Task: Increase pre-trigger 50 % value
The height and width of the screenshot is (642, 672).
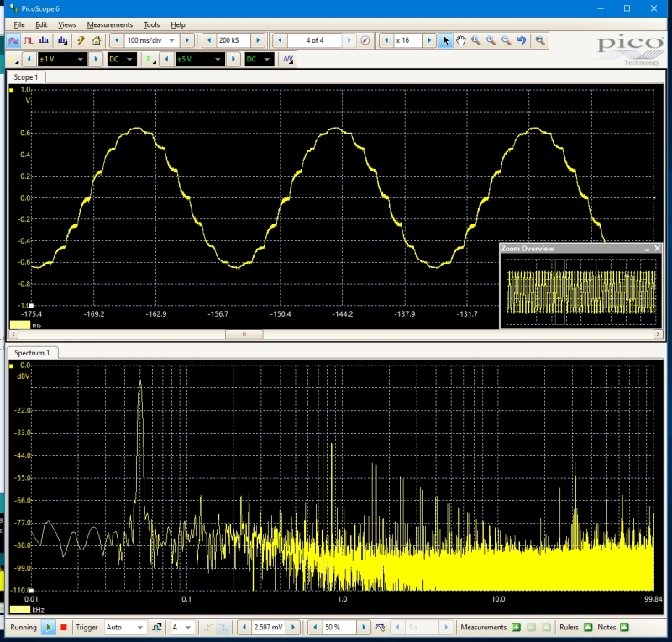Action: click(x=364, y=628)
